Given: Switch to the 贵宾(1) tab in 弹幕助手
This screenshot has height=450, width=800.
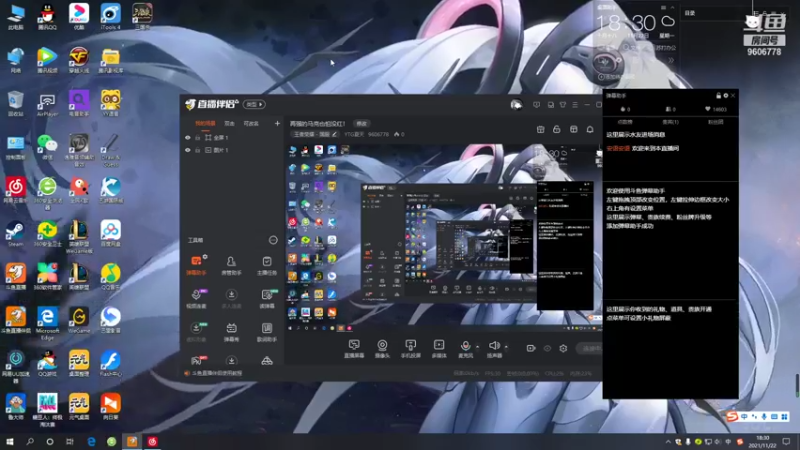Looking at the screenshot, I should point(670,122).
